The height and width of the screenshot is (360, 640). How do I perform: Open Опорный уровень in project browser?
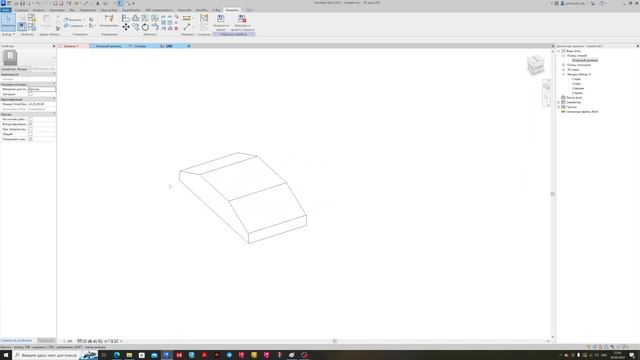pos(584,60)
